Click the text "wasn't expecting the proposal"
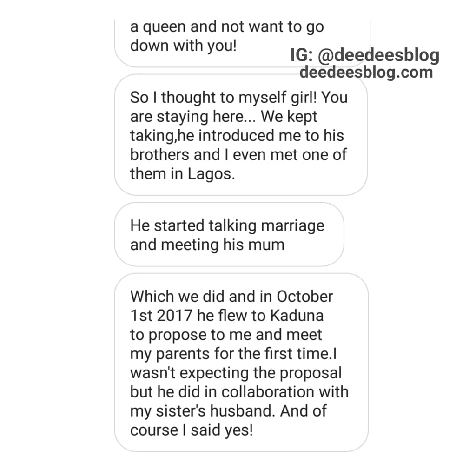 tap(236, 373)
